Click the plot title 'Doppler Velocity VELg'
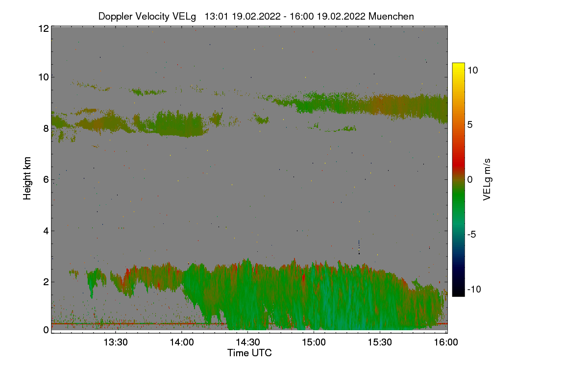 [147, 16]
